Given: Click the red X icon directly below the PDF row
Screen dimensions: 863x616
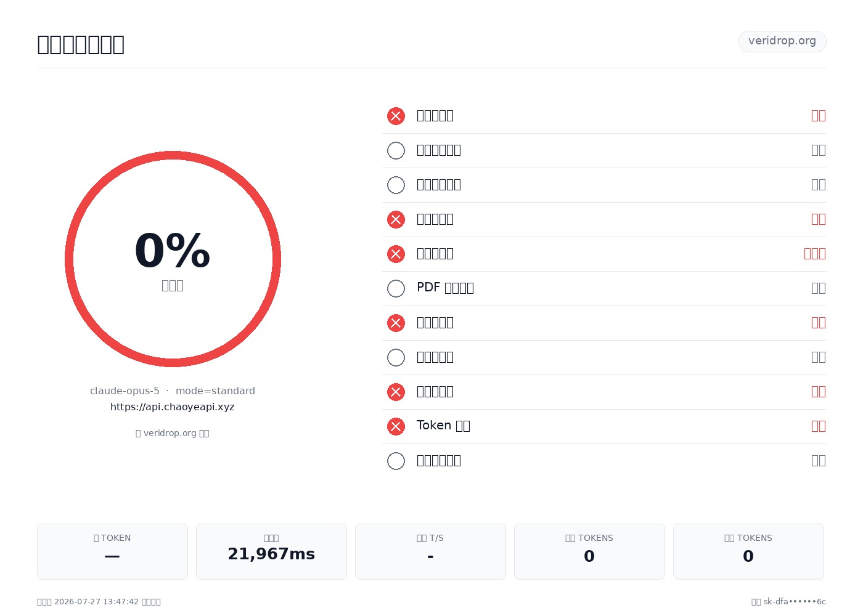Looking at the screenshot, I should (396, 323).
